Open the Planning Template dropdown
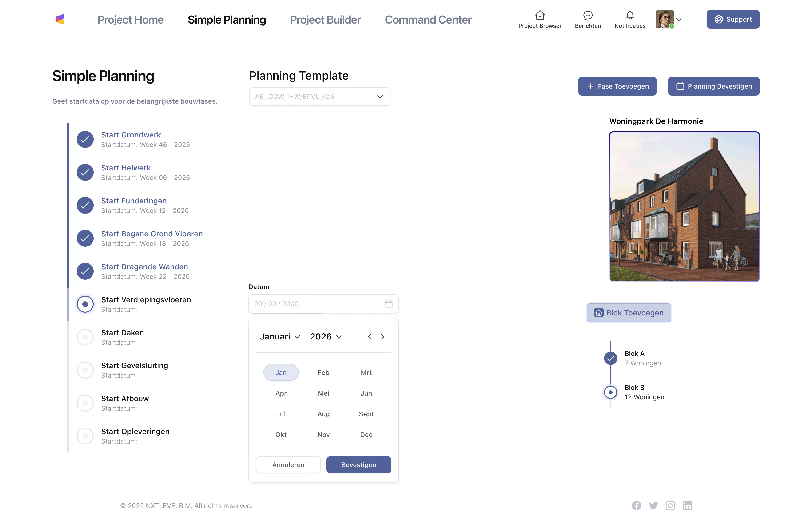 319,97
